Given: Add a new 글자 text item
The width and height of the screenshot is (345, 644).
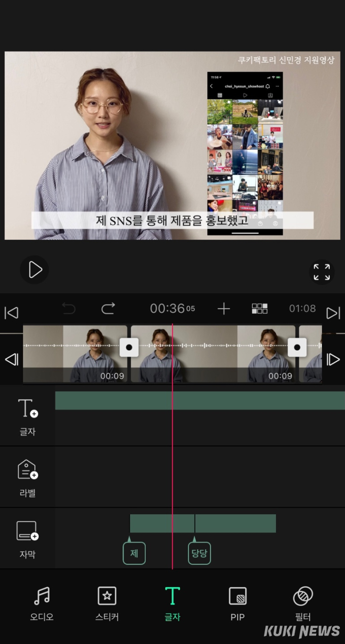Looking at the screenshot, I should click(x=27, y=417).
